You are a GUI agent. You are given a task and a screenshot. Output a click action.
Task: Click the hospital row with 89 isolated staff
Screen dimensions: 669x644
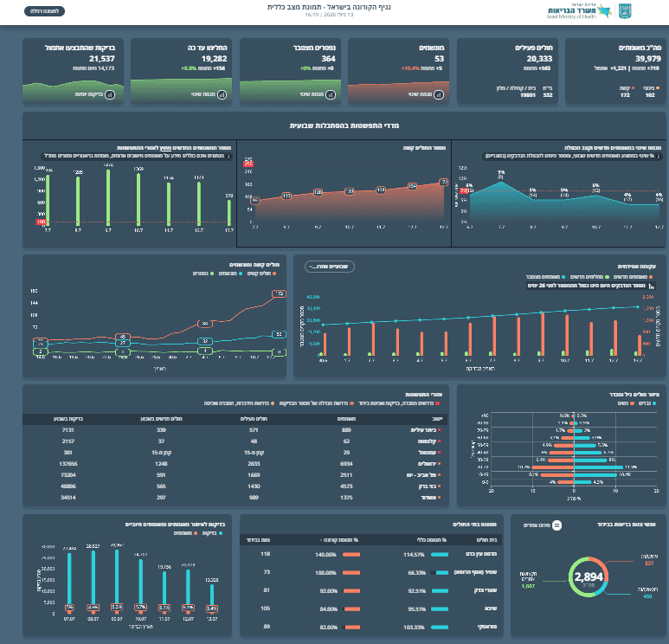[x=370, y=627]
